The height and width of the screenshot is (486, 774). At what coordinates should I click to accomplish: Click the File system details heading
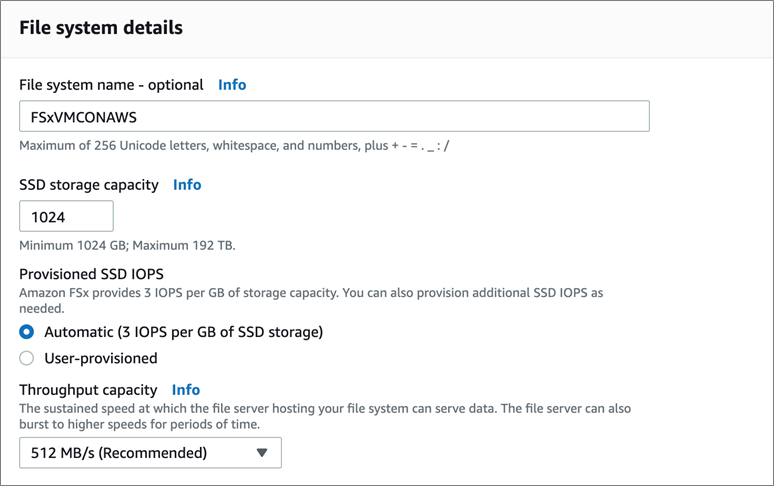(x=101, y=28)
